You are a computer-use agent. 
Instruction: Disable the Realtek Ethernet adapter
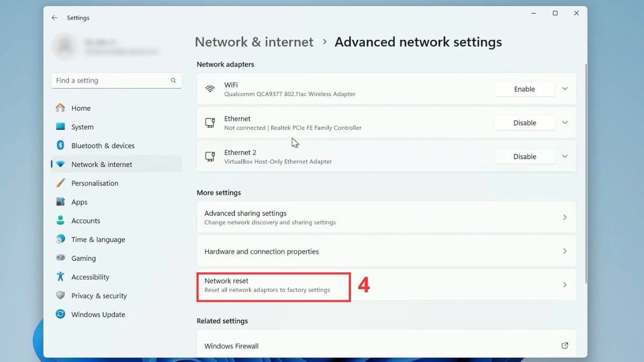pyautogui.click(x=524, y=122)
